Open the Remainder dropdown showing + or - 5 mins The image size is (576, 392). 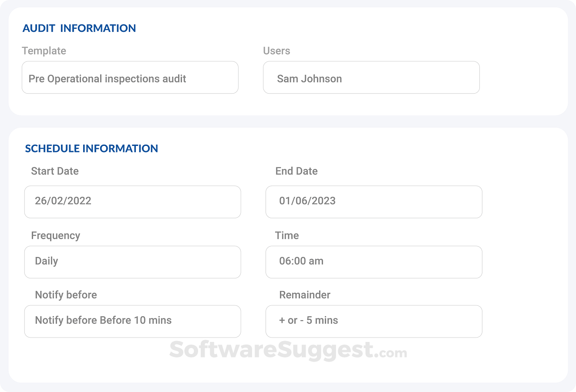pyautogui.click(x=374, y=321)
